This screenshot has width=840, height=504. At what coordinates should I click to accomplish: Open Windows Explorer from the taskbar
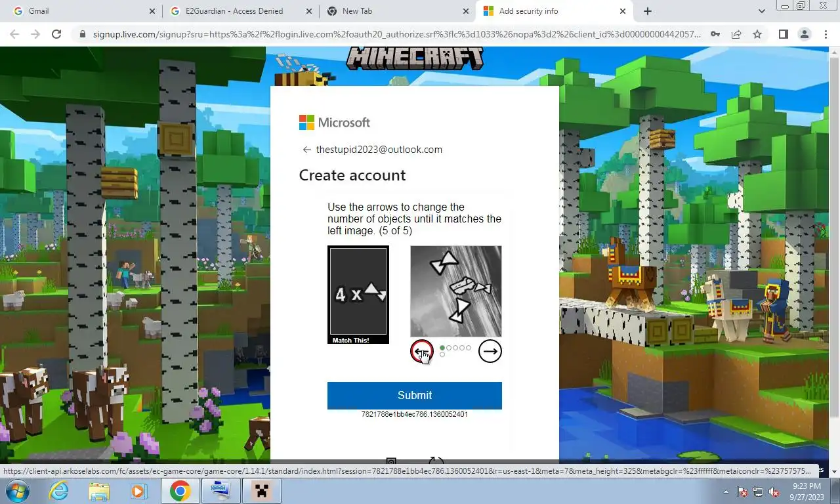(99, 491)
